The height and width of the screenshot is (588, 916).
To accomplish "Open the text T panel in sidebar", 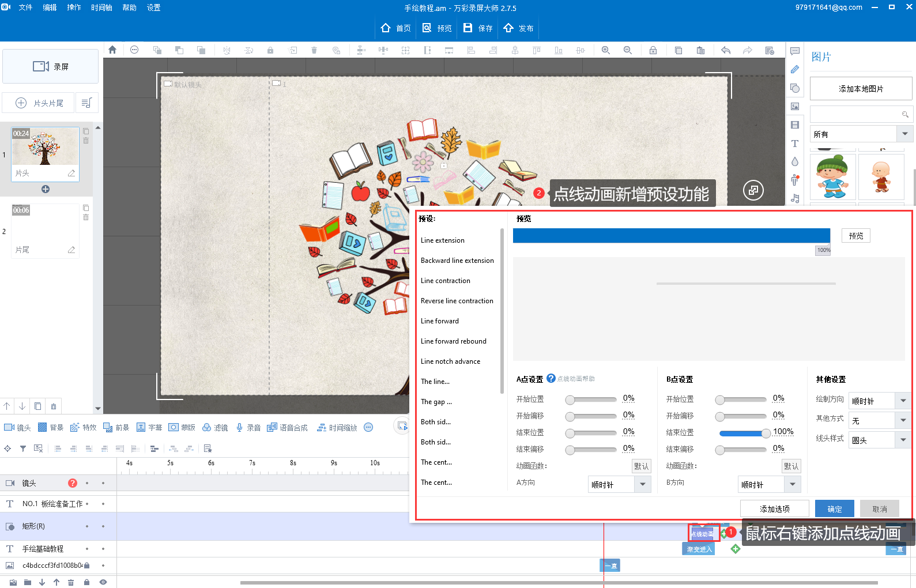I will pyautogui.click(x=795, y=144).
